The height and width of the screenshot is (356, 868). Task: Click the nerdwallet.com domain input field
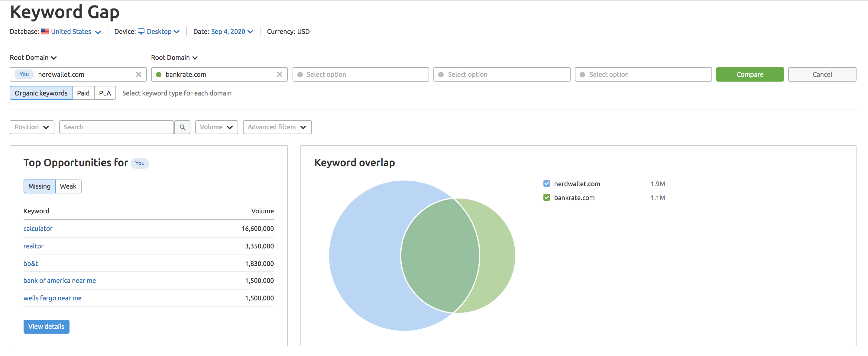[x=78, y=74]
